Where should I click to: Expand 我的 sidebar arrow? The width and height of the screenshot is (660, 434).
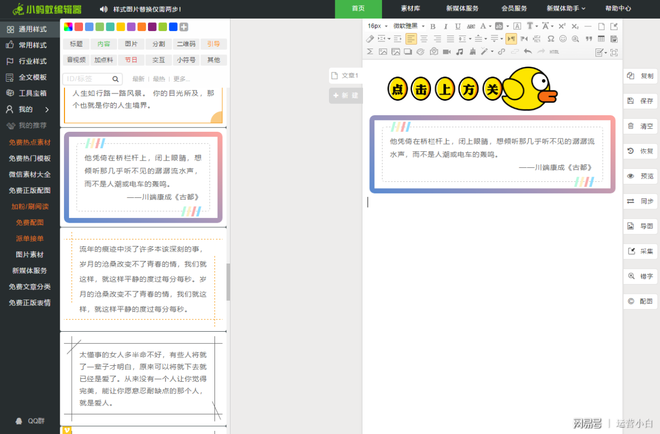pyautogui.click(x=47, y=109)
